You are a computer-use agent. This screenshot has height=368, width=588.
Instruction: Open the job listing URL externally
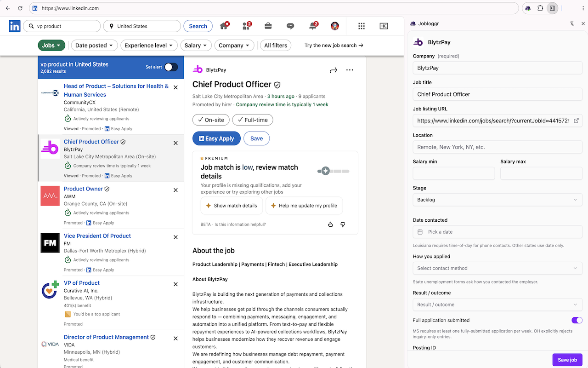click(577, 121)
